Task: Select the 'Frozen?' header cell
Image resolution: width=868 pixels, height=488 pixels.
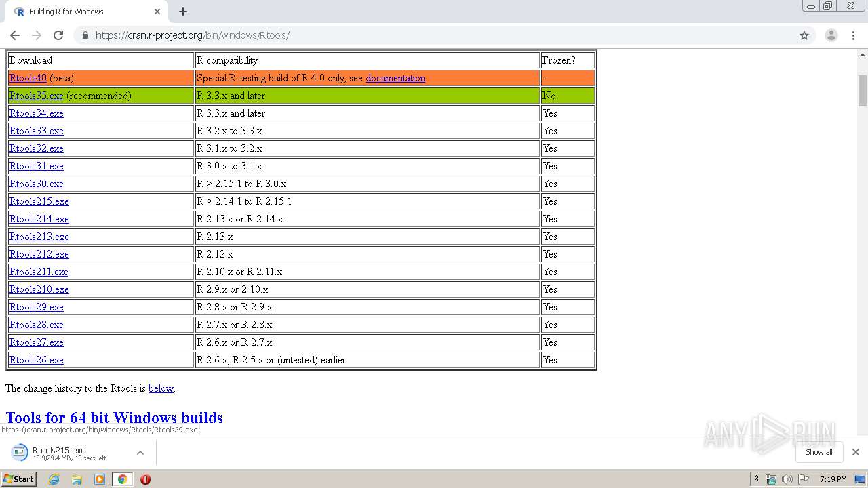Action: click(568, 60)
